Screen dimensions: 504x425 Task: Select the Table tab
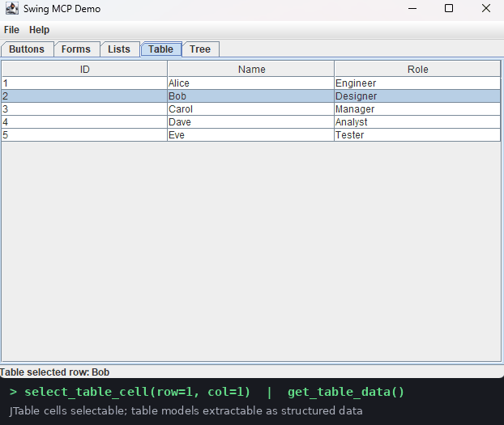[160, 49]
